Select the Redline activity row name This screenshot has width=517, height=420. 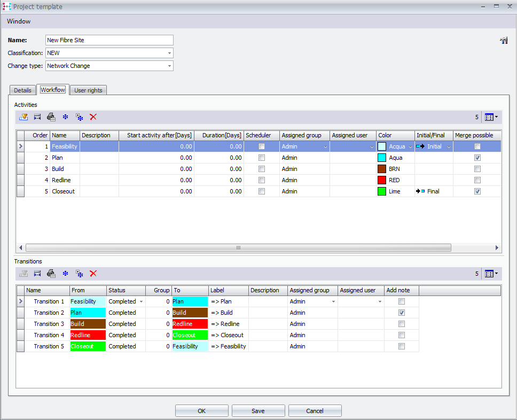click(61, 180)
